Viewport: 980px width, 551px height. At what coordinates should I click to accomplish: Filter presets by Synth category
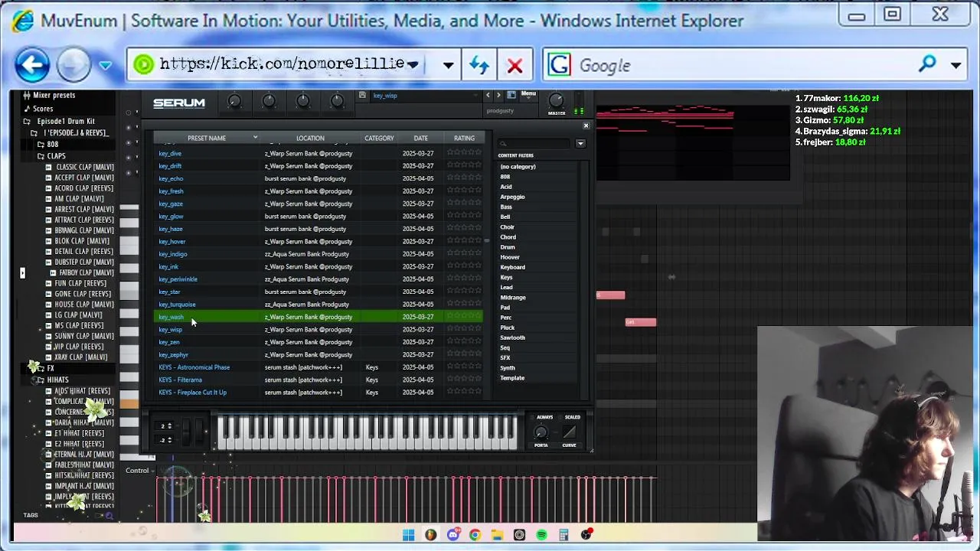point(508,368)
